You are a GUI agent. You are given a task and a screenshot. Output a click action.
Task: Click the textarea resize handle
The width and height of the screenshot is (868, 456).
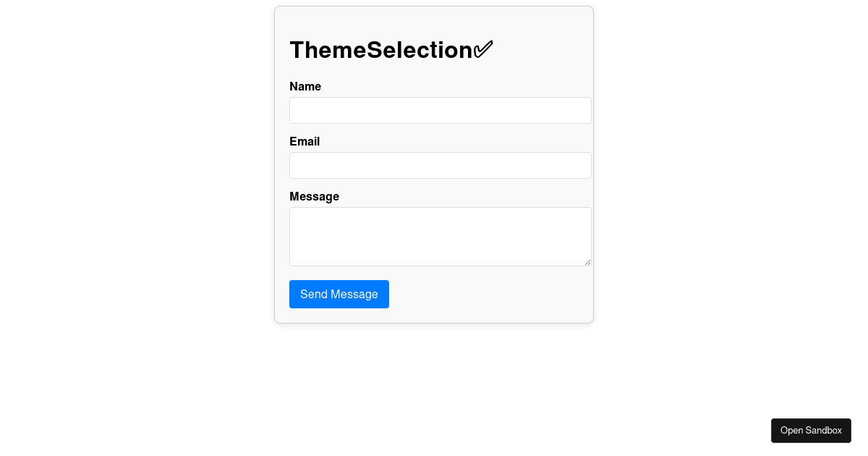(x=587, y=263)
